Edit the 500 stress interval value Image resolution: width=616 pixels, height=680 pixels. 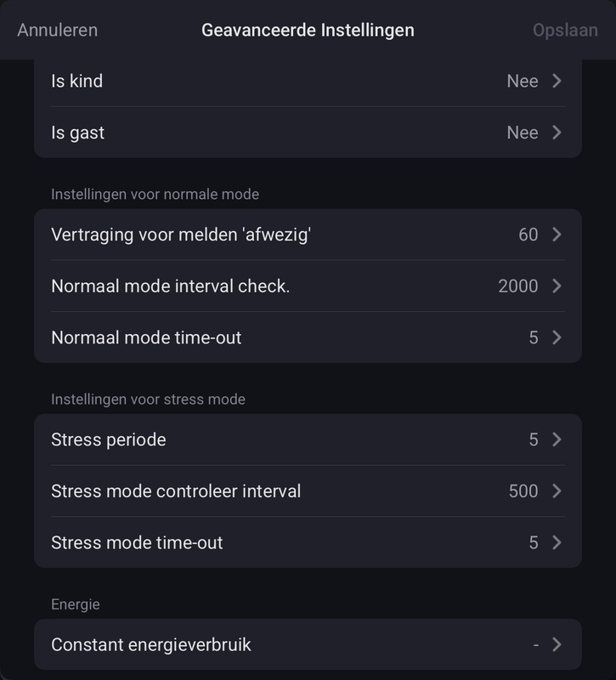523,491
